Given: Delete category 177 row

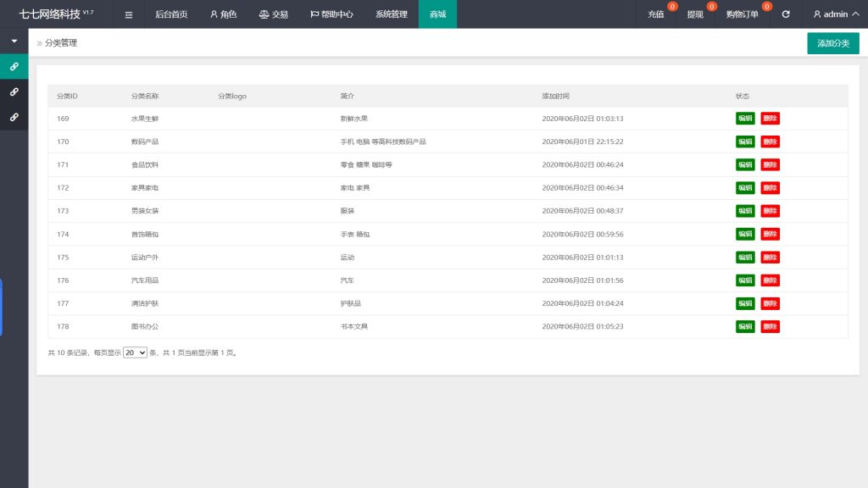Looking at the screenshot, I should (x=770, y=303).
